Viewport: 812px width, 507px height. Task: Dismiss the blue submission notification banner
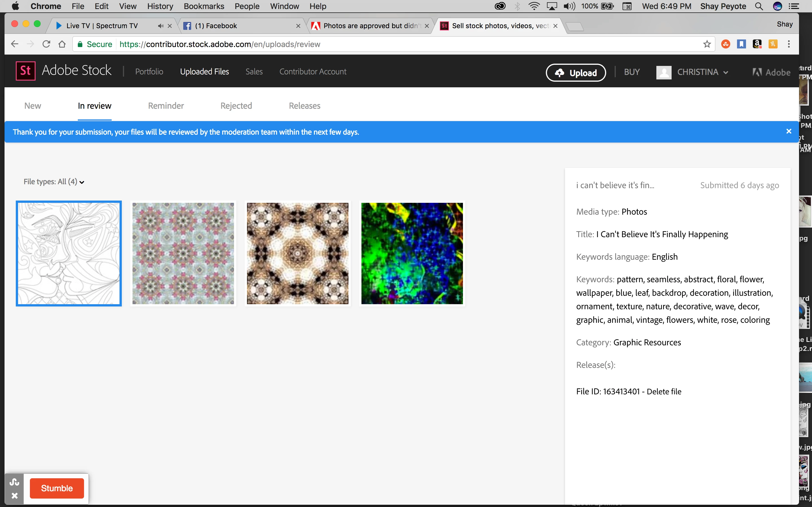[789, 132]
